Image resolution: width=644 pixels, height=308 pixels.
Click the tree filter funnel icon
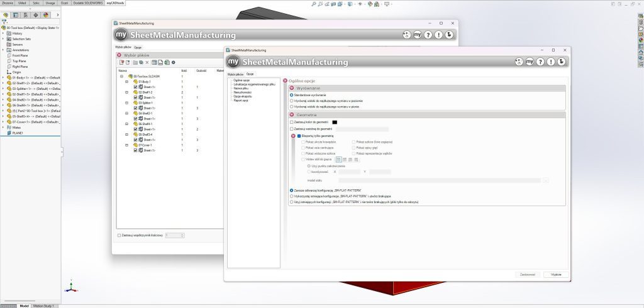click(x=4, y=22)
